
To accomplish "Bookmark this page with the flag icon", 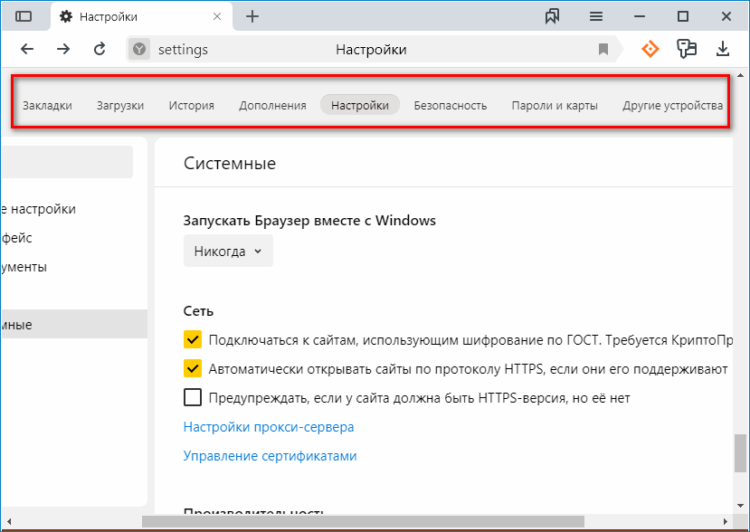I will [x=603, y=49].
